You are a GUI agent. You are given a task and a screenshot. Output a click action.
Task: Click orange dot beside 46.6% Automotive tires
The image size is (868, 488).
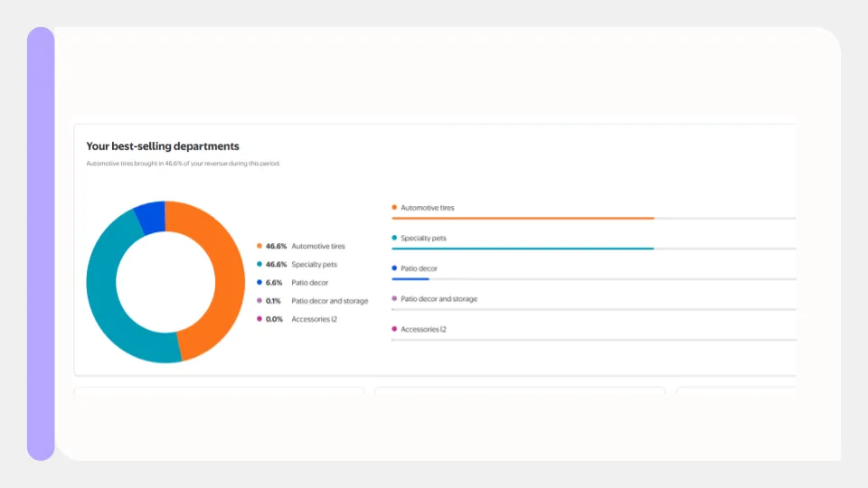(259, 246)
